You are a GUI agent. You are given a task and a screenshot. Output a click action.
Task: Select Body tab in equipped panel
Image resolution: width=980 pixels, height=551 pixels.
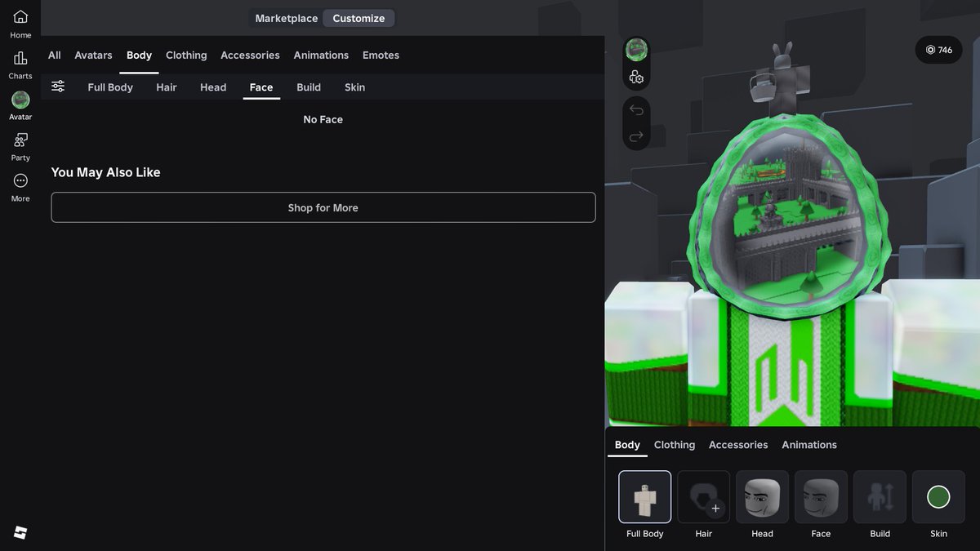[x=627, y=445]
